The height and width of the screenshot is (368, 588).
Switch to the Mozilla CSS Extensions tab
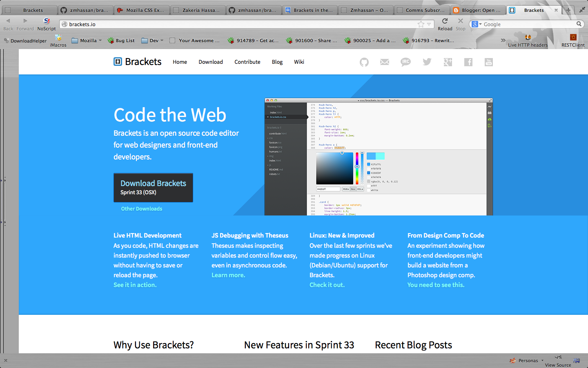(x=141, y=10)
